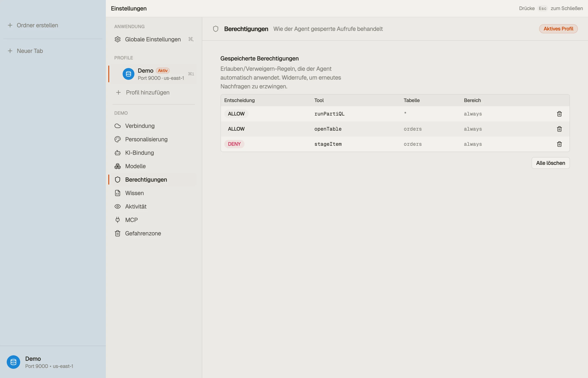Click the trash icon next to Gefahrenzone

tap(118, 234)
